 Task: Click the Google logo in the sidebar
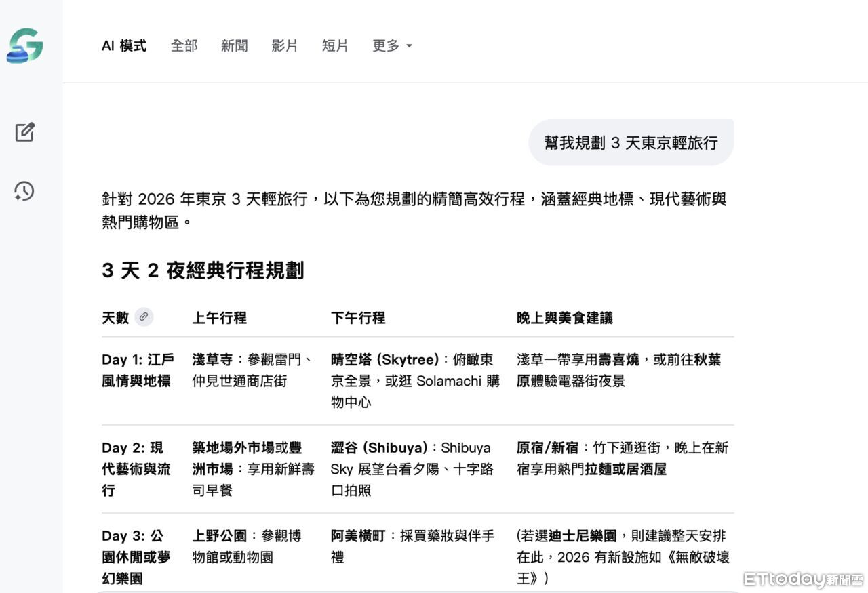[25, 46]
